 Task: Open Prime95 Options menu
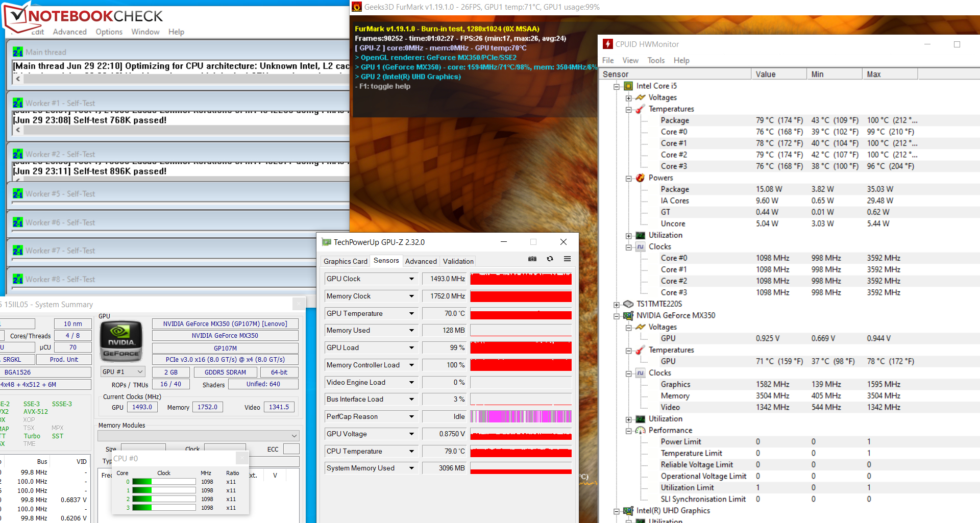109,32
